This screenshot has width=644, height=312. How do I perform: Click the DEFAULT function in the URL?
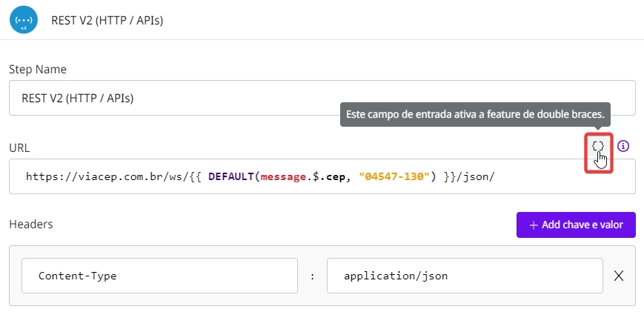click(x=231, y=177)
